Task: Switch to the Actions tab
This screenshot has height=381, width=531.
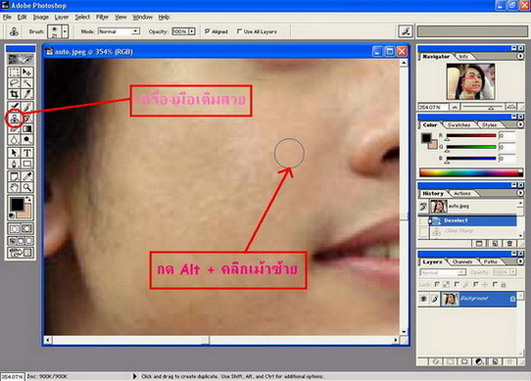Action: coord(462,193)
